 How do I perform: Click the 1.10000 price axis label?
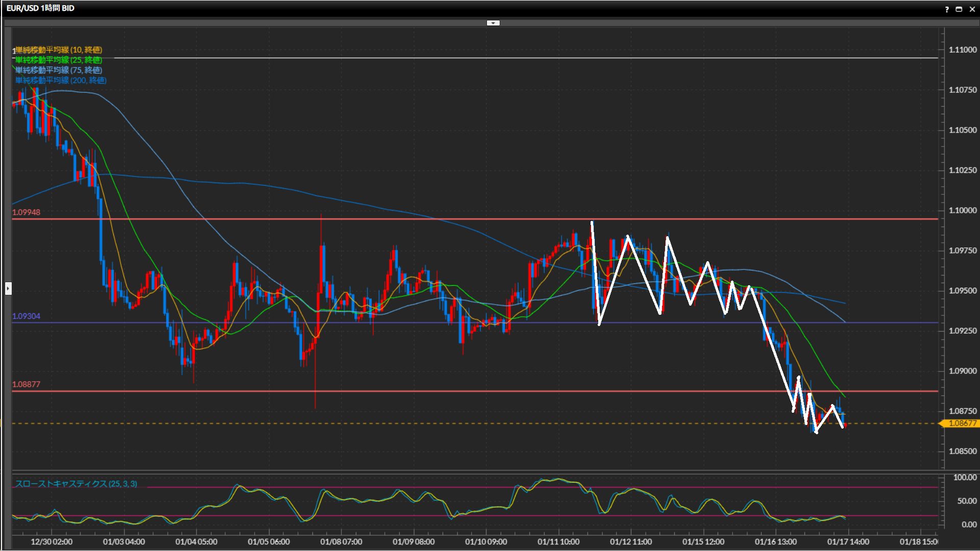[x=962, y=210]
